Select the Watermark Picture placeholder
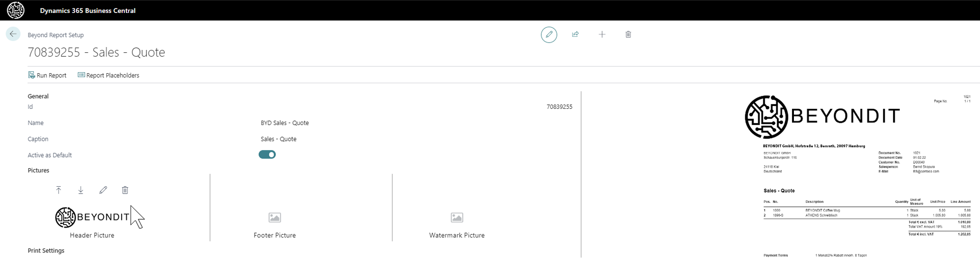 point(456,218)
